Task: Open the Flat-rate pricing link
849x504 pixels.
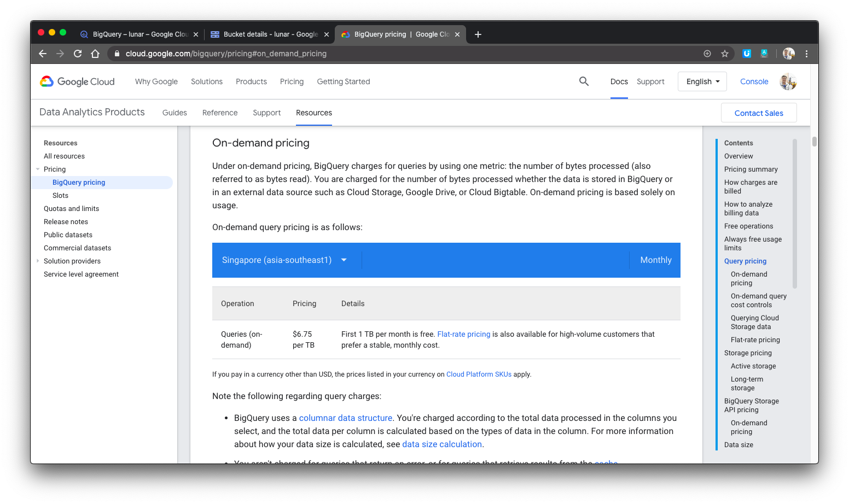Action: click(x=463, y=334)
